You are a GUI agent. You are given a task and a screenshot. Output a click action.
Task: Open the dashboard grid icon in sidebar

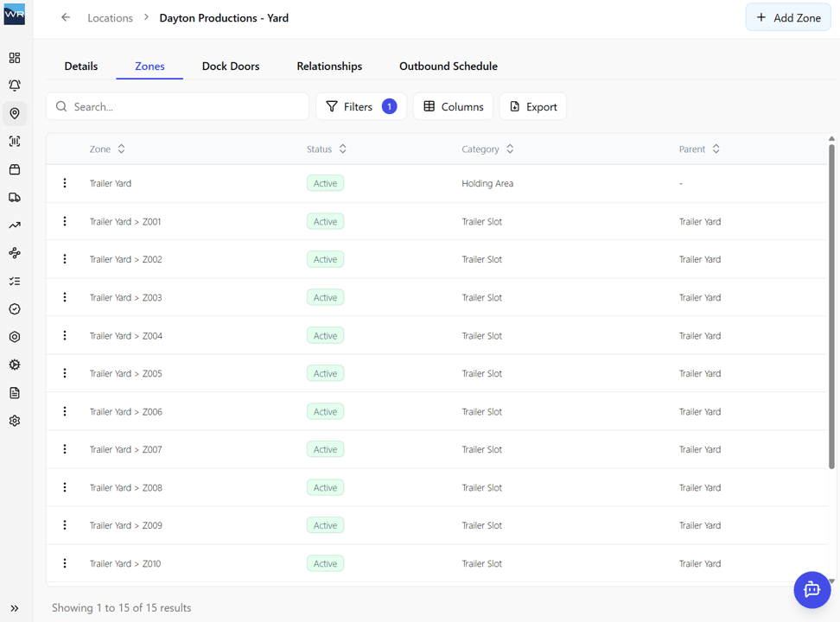[x=15, y=58]
